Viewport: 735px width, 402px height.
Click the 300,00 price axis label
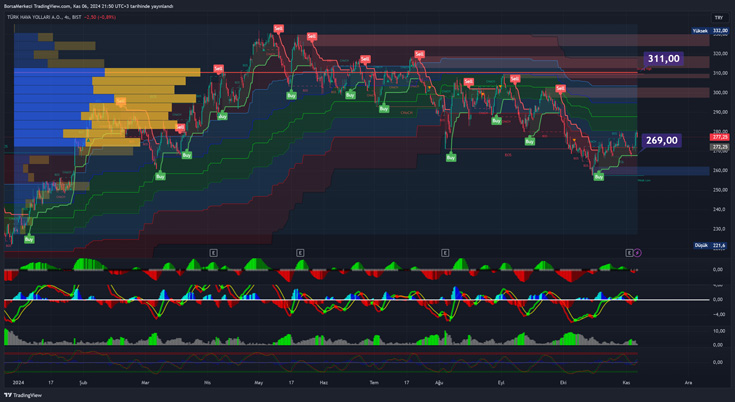coord(720,92)
